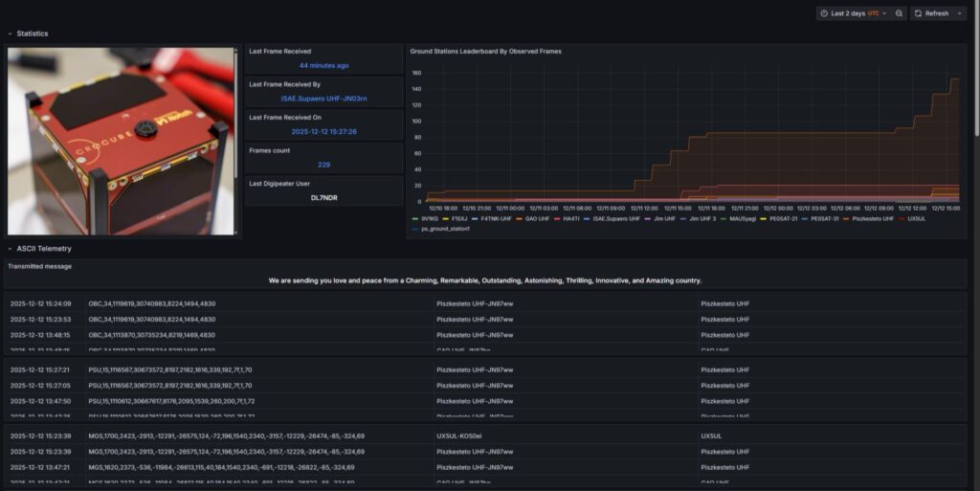Open the Last 2 days time picker
980x491 pixels.
852,13
